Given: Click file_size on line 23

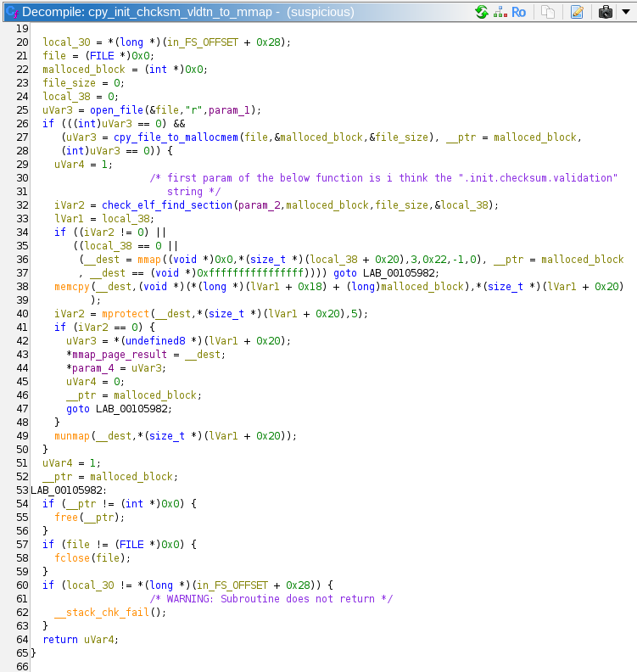Looking at the screenshot, I should click(69, 82).
